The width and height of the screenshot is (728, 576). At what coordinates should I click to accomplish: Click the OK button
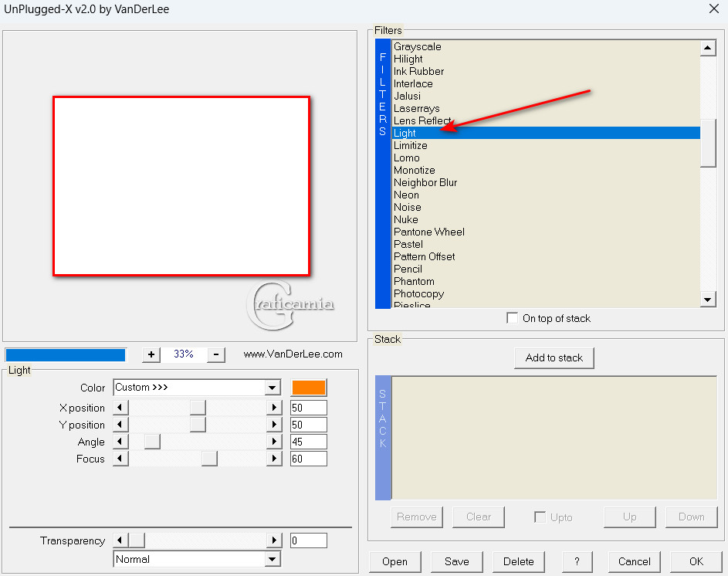[x=696, y=561]
